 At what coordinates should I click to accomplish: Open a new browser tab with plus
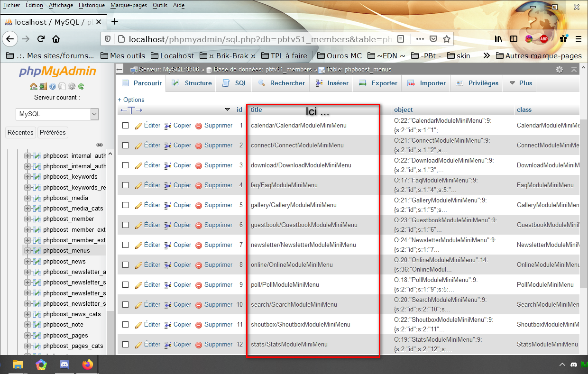[x=114, y=21]
